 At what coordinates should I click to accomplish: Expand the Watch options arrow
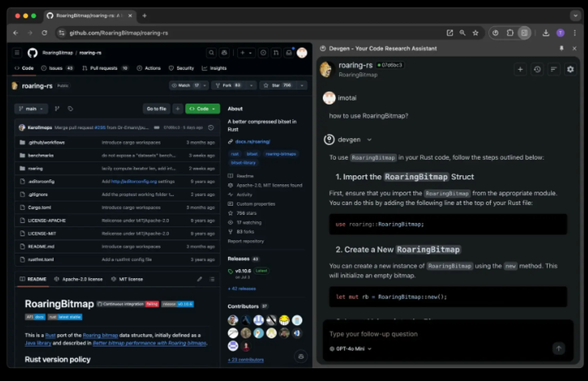point(205,85)
